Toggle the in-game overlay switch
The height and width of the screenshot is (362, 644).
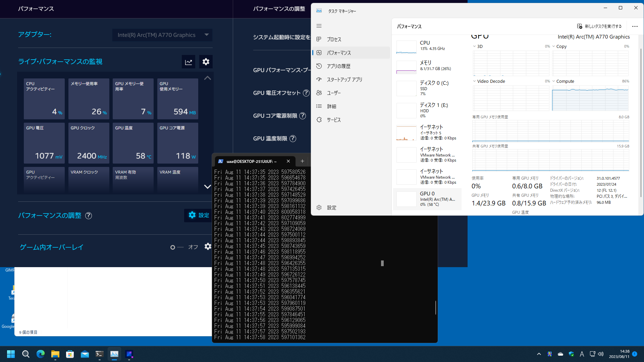177,247
